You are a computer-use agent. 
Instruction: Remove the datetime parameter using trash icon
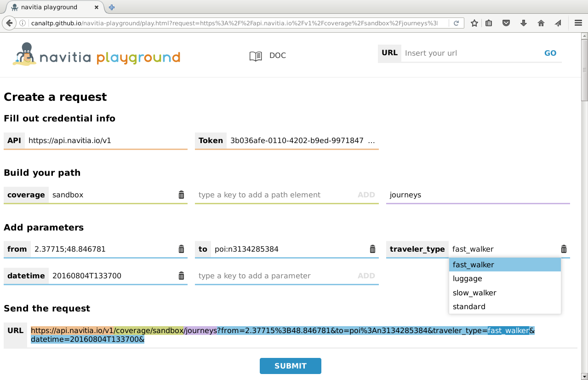(x=181, y=276)
